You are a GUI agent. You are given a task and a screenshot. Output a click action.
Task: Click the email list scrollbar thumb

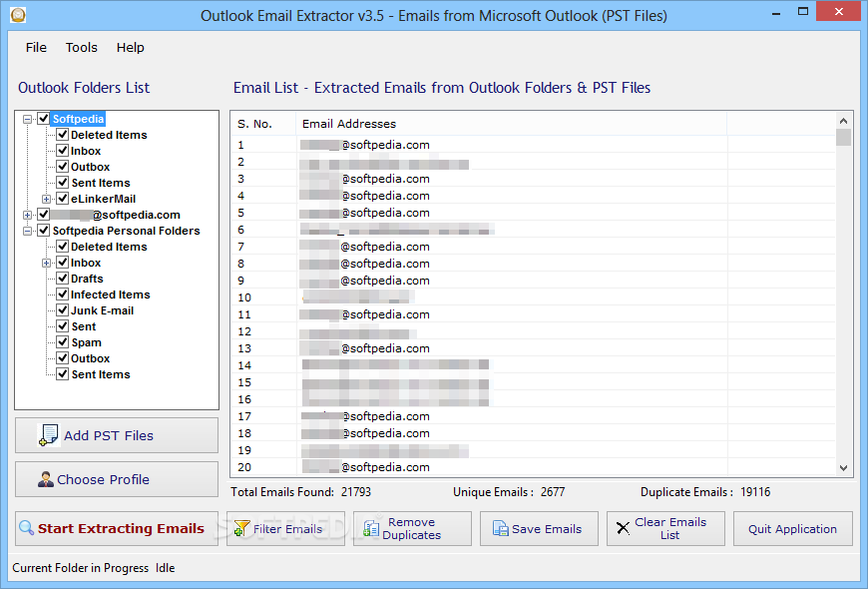click(843, 137)
